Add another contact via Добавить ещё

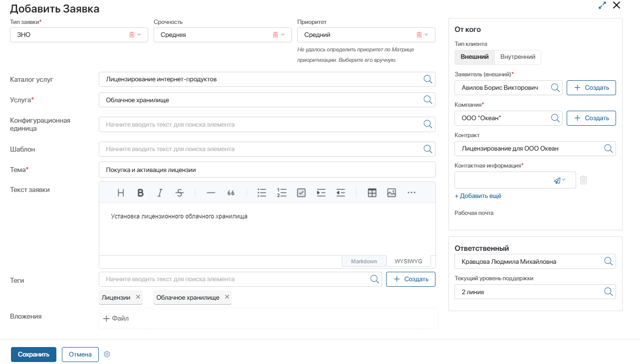[478, 196]
